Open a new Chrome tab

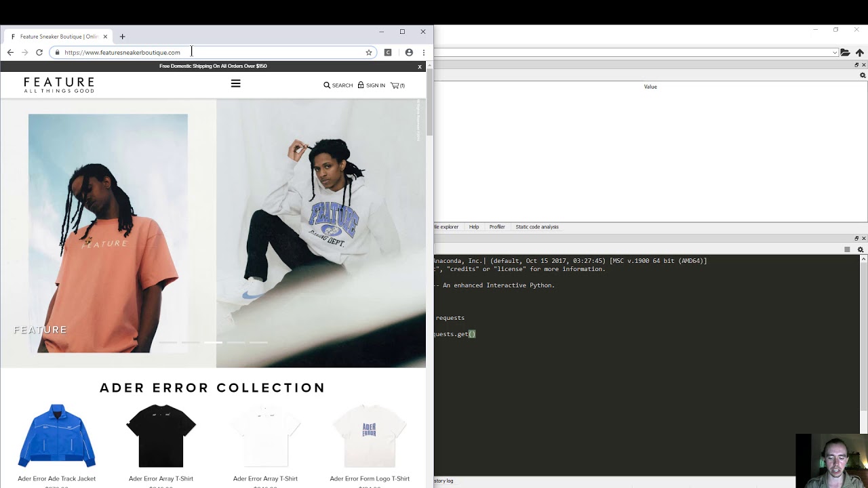click(122, 37)
